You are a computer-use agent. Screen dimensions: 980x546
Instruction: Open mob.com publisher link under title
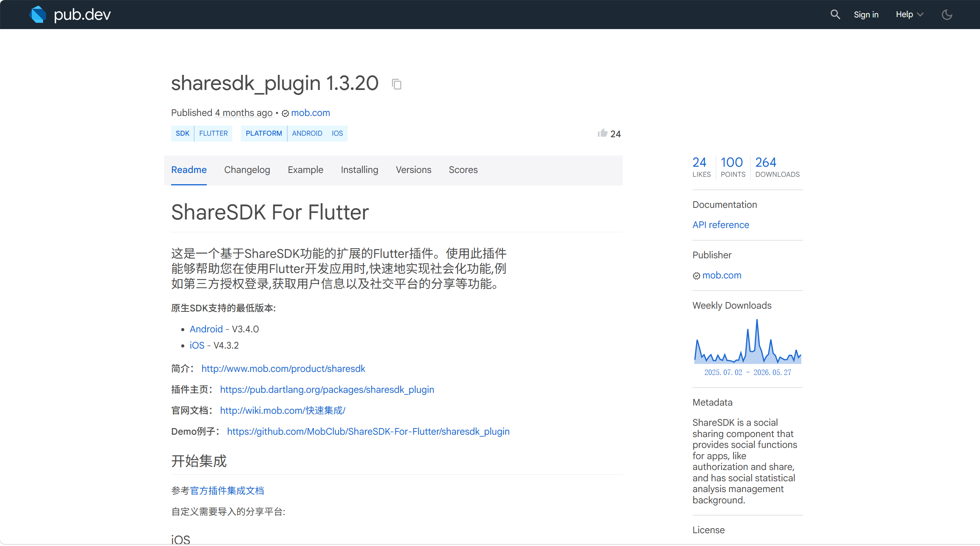pyautogui.click(x=310, y=113)
